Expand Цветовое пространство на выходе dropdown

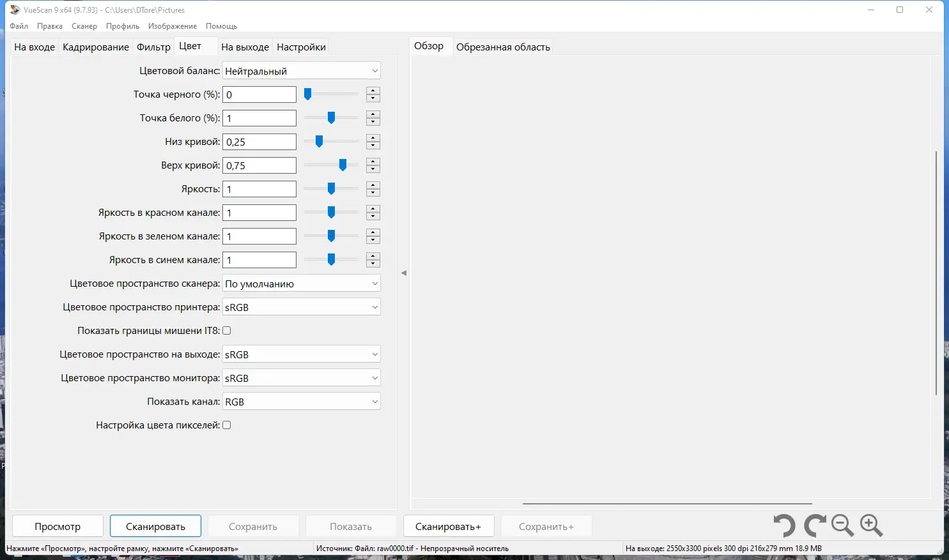(x=302, y=354)
